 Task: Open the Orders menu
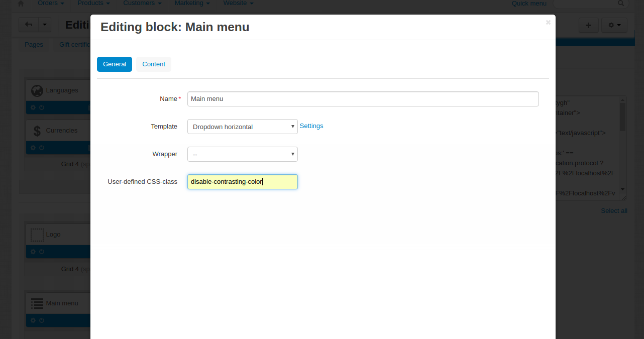coord(51,3)
